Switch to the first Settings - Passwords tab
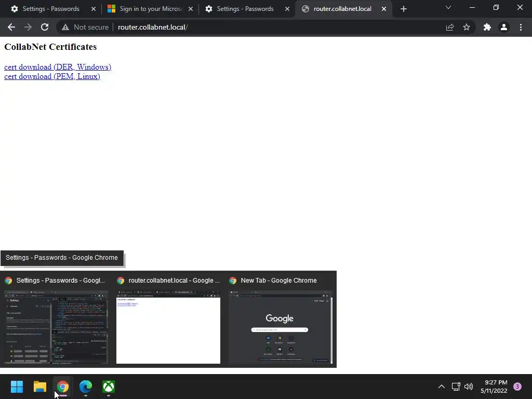The height and width of the screenshot is (399, 532). tap(51, 9)
